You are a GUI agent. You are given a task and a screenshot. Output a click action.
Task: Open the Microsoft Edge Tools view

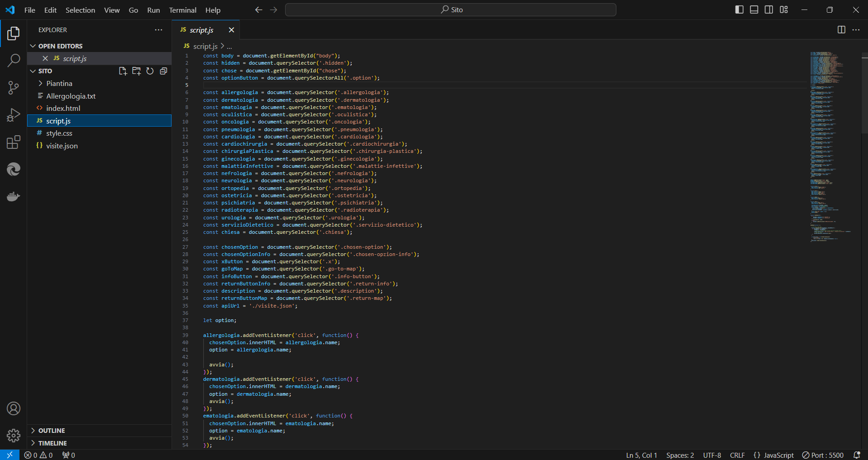(x=14, y=169)
